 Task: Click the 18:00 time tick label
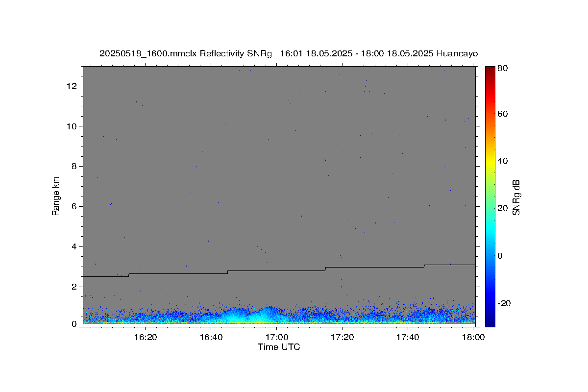point(473,337)
